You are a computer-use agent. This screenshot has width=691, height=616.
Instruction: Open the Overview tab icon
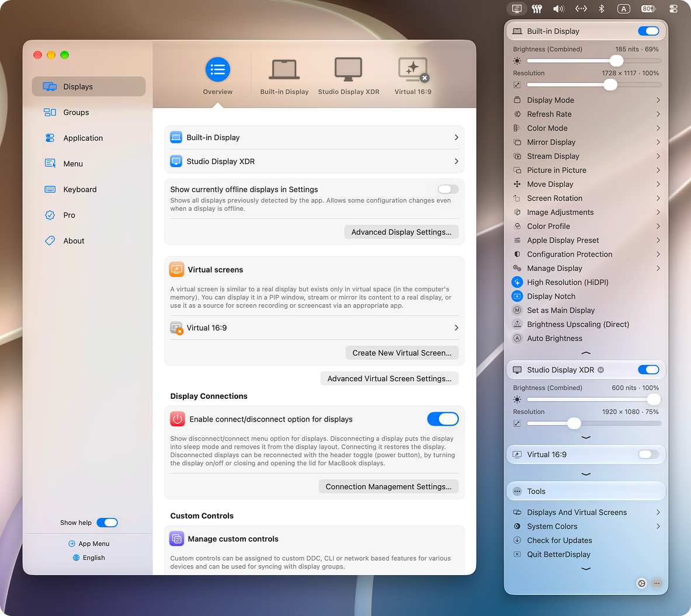[218, 69]
